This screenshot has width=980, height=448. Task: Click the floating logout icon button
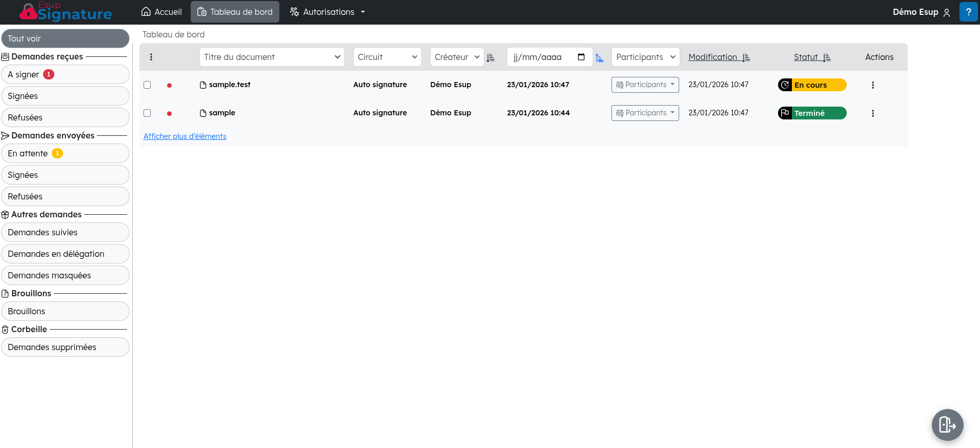point(947,424)
